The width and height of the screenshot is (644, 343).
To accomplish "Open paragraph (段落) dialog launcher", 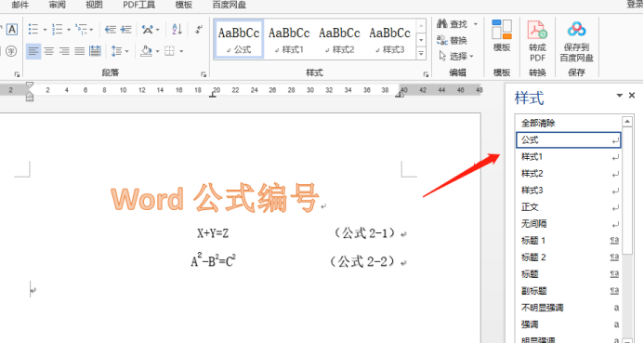I will 204,74.
